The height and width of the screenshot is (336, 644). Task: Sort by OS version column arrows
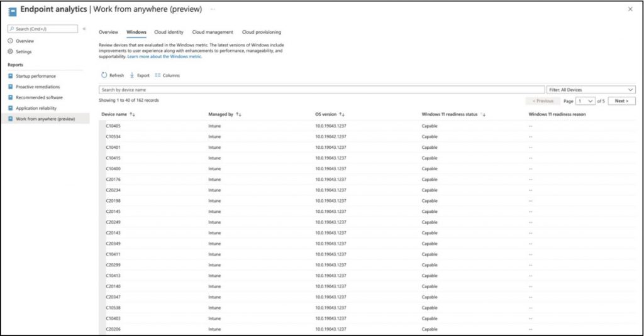(341, 114)
